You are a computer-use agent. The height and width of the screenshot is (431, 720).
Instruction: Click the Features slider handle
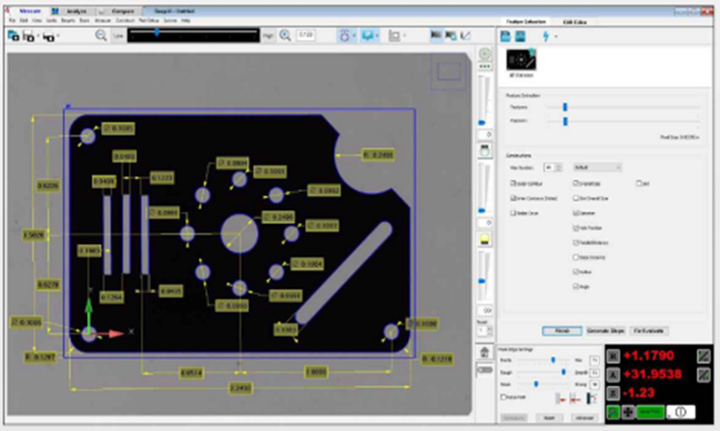pyautogui.click(x=565, y=107)
